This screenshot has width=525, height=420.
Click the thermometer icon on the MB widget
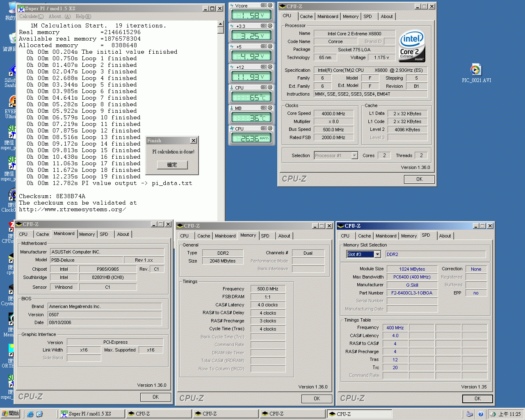(232, 108)
